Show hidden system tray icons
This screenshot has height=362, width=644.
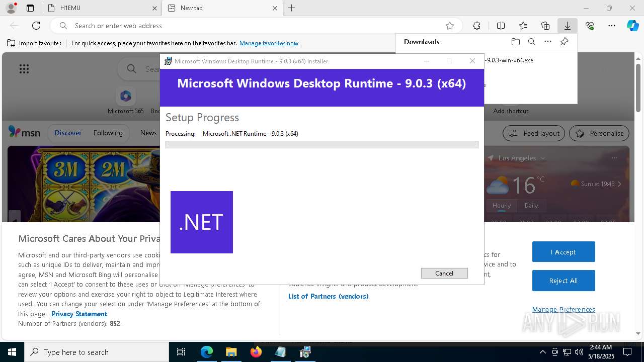click(542, 352)
